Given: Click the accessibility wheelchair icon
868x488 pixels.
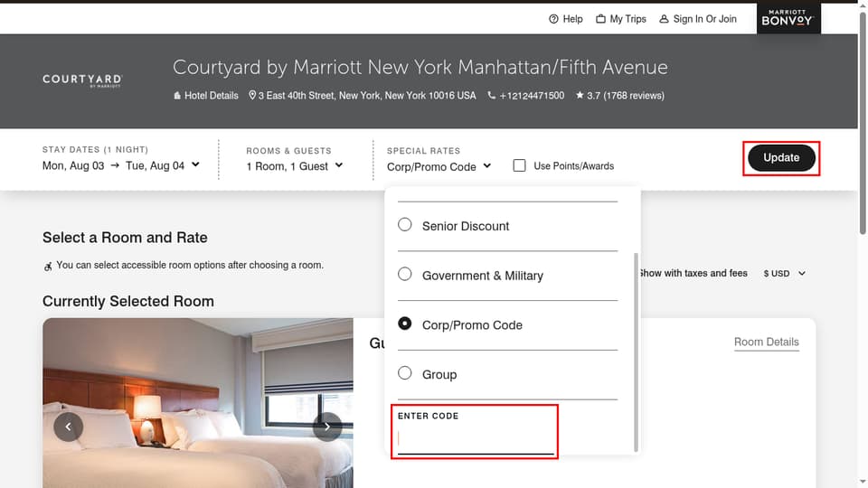Looking at the screenshot, I should click(x=48, y=267).
